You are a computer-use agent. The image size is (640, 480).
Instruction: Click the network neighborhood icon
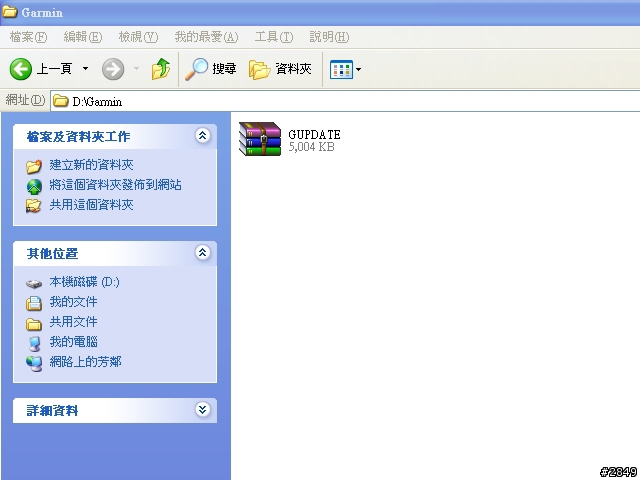[34, 364]
